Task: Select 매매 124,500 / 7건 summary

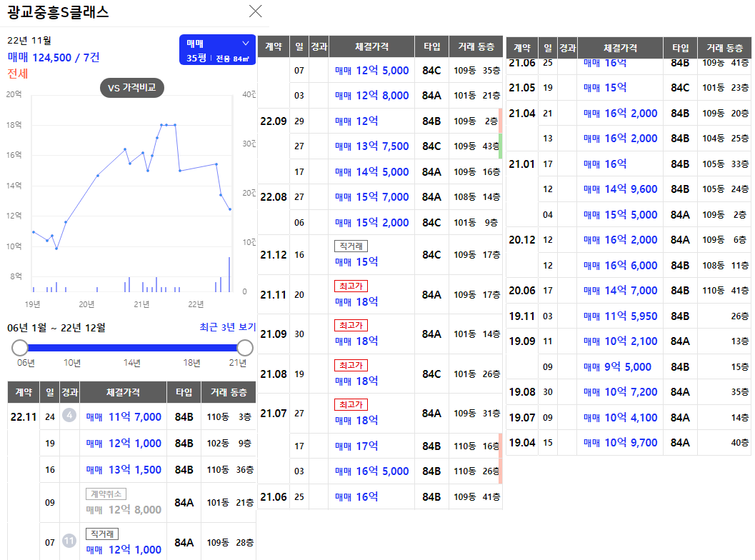Action: click(x=54, y=57)
